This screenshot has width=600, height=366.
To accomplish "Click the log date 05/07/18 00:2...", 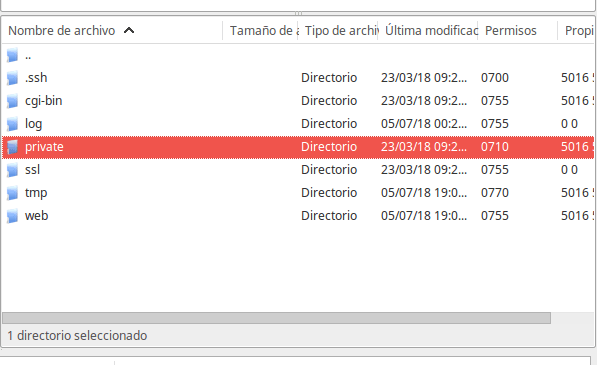I will [424, 124].
